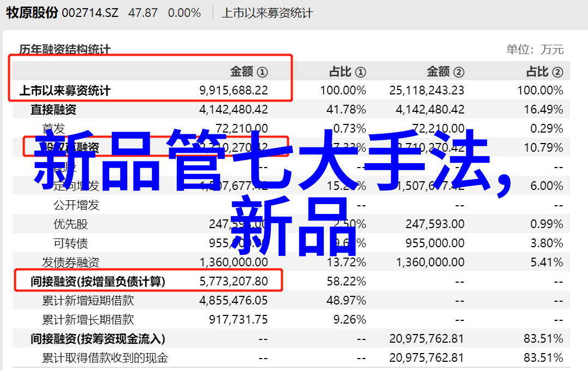The image size is (588, 370).
Task: Click the 金额 ① column header
Action: [249, 71]
